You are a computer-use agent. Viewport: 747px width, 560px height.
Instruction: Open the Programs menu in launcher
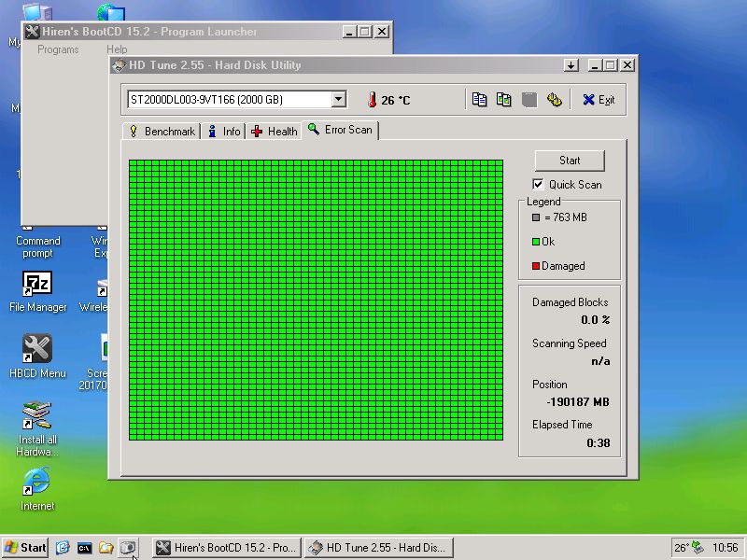[58, 49]
